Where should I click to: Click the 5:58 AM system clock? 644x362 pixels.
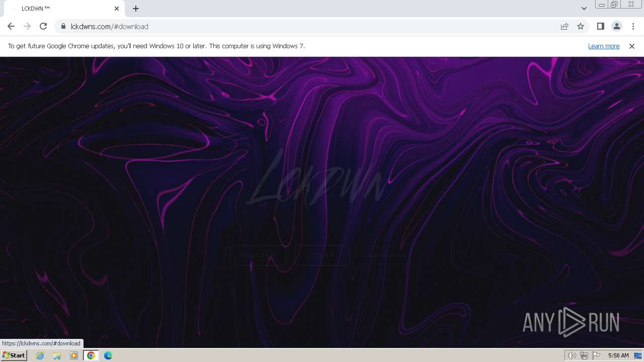(x=618, y=355)
